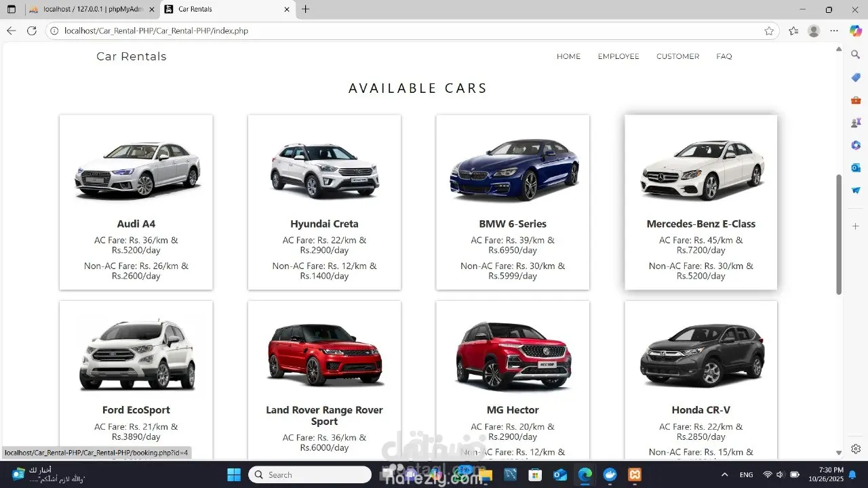This screenshot has height=488, width=868.
Task: Open the FAQ navigation item
Action: pyautogui.click(x=724, y=56)
